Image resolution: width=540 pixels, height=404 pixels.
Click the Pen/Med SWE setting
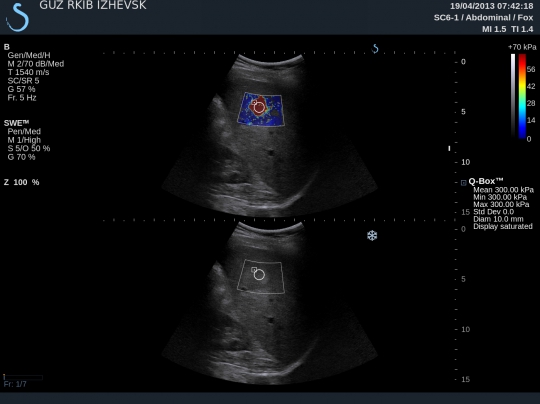click(24, 132)
